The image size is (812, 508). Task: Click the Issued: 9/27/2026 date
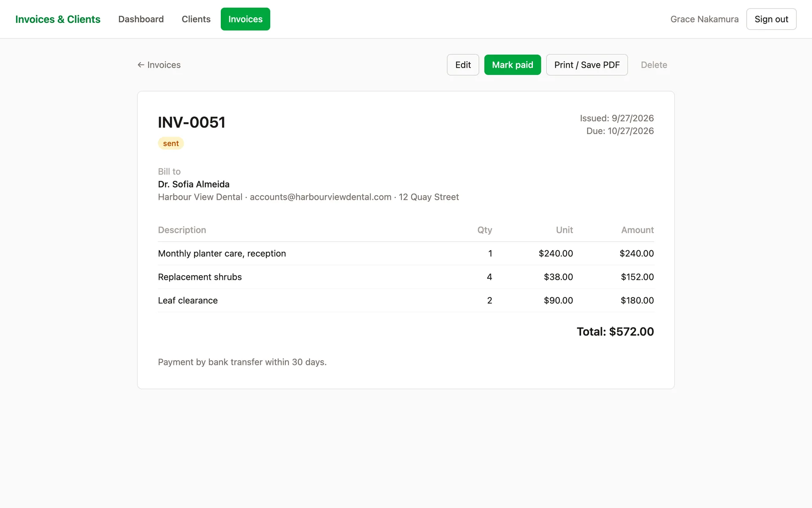pos(617,118)
